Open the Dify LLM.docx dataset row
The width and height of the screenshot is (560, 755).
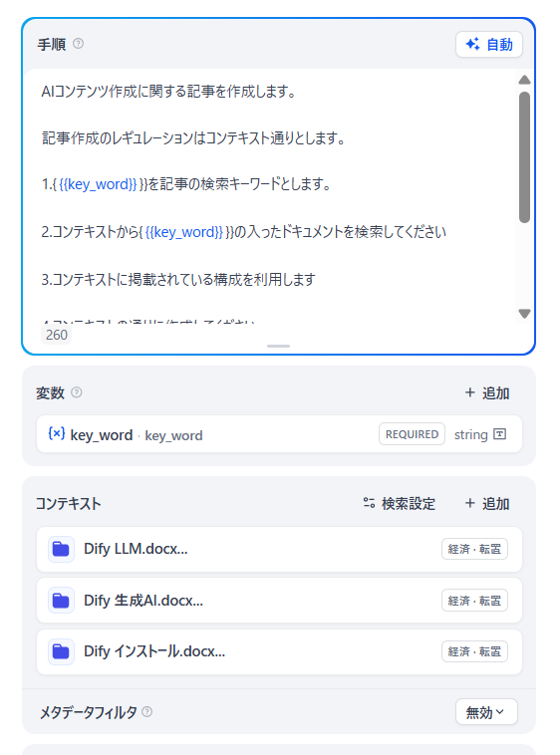(x=279, y=550)
